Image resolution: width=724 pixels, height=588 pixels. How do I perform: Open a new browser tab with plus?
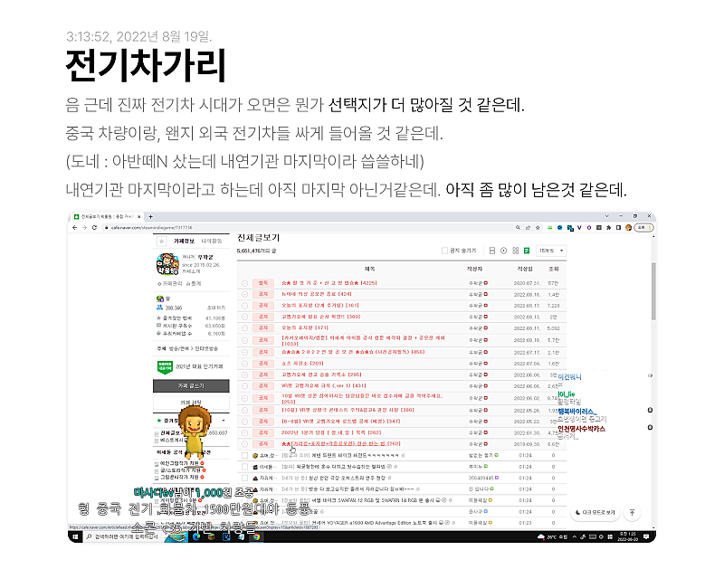[150, 216]
